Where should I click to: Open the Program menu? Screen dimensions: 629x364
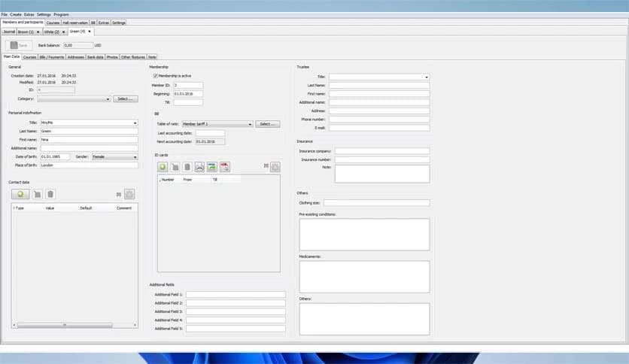[61, 14]
